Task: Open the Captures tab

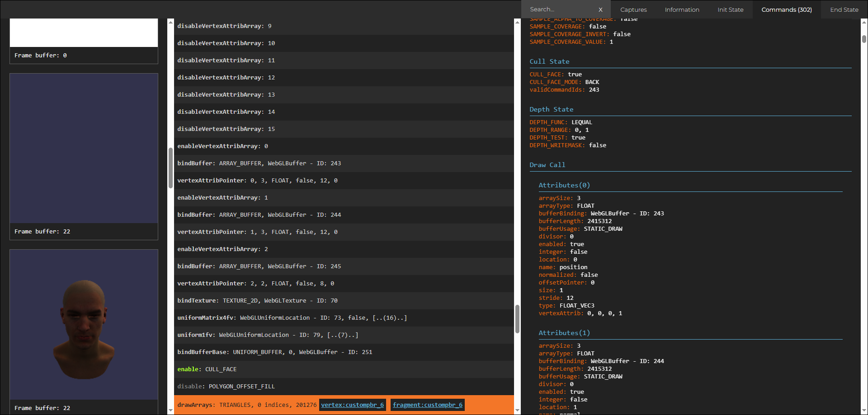Action: 633,9
